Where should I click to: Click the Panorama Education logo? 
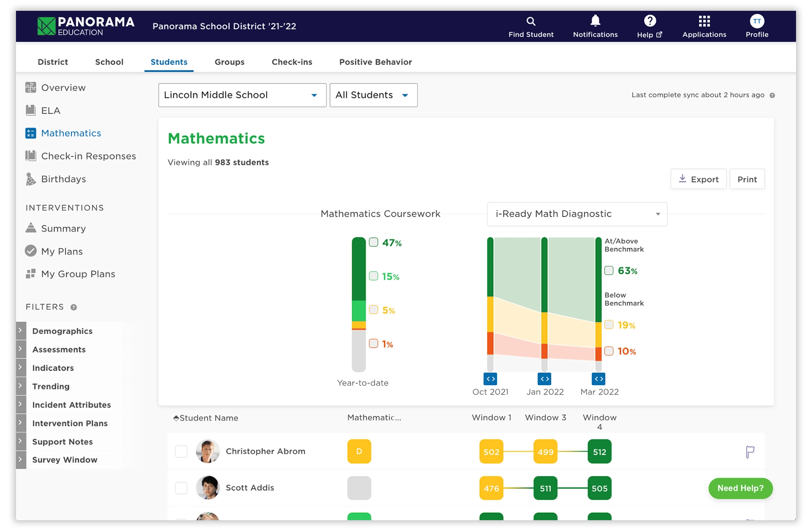[x=86, y=26]
